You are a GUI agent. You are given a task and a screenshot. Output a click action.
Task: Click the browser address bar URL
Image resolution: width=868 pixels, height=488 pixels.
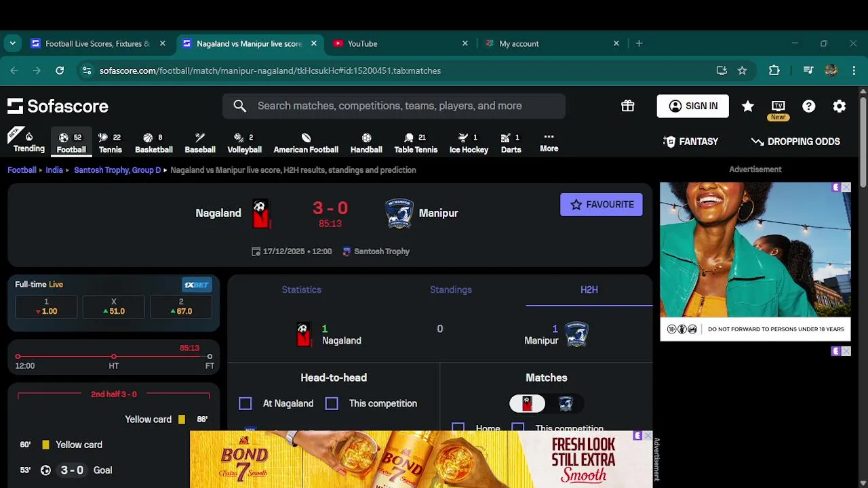click(x=270, y=70)
